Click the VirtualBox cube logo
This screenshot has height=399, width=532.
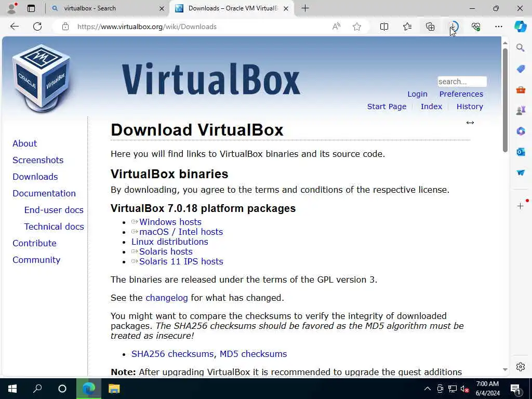(41, 79)
